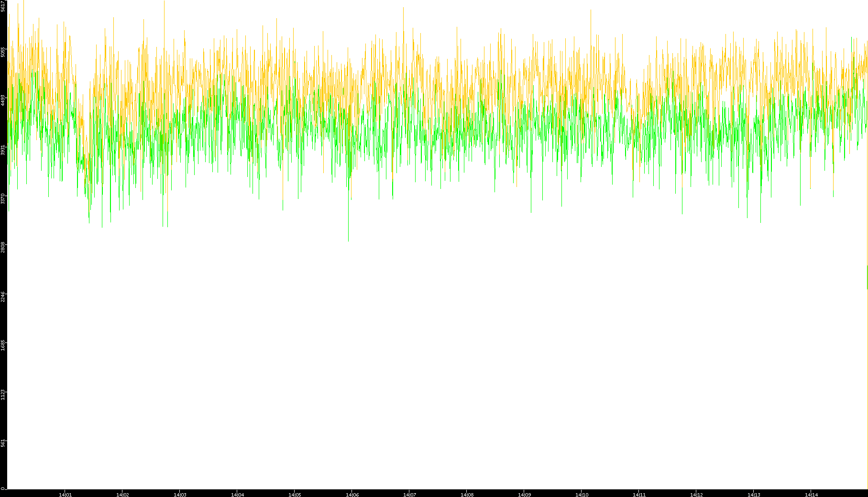The image size is (868, 497).
Task: Click the 4493 y-axis value
Action: 3,100
